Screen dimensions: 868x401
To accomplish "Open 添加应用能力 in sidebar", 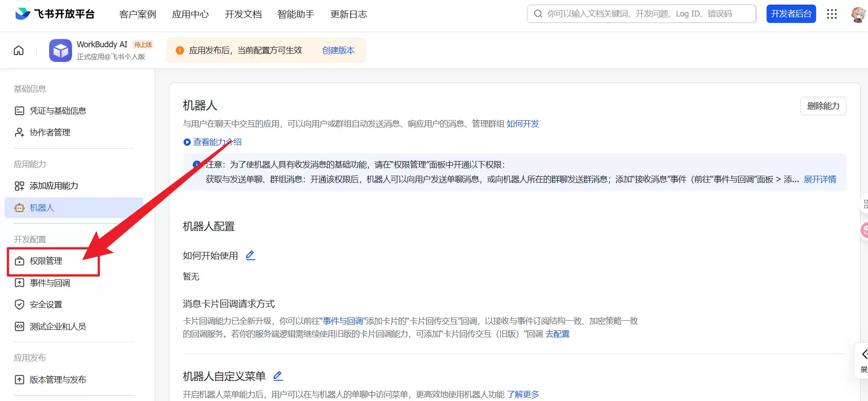I will click(74, 186).
